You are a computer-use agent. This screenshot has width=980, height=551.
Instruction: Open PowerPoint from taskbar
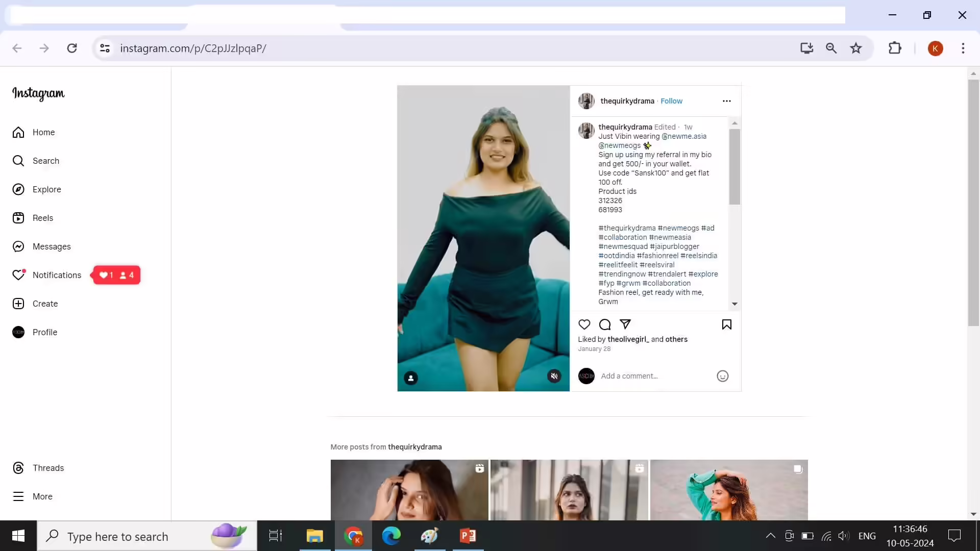(468, 536)
